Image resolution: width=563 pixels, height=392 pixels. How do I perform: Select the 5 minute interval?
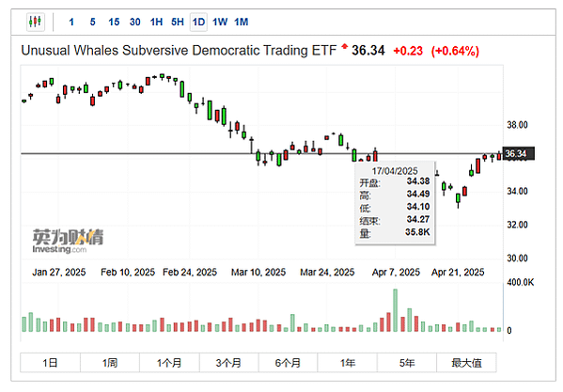[x=93, y=23]
